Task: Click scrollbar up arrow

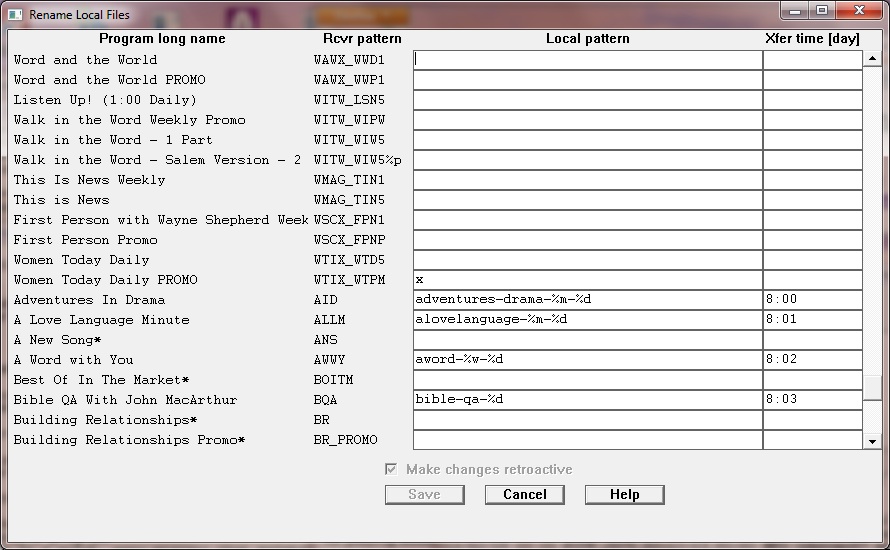Action: [872, 58]
